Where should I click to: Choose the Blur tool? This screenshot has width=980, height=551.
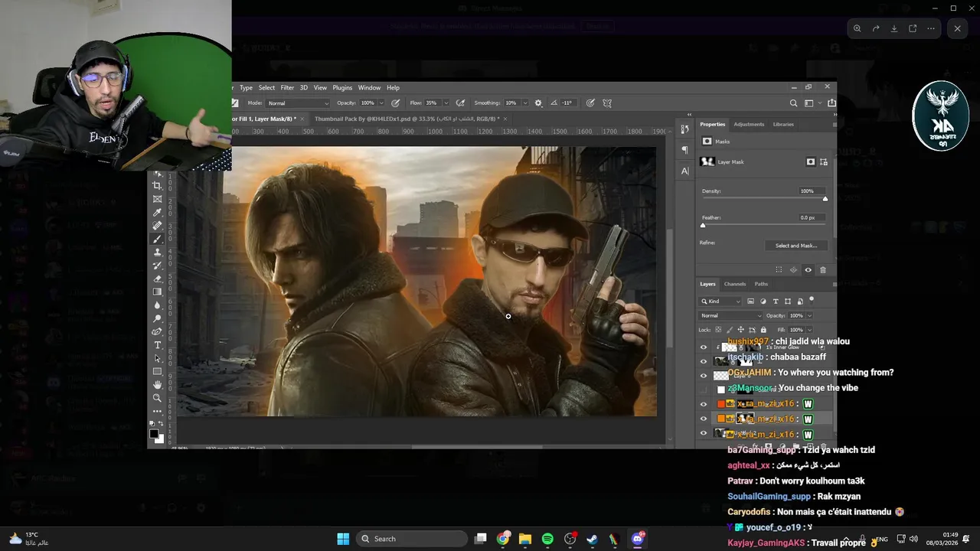click(x=158, y=305)
